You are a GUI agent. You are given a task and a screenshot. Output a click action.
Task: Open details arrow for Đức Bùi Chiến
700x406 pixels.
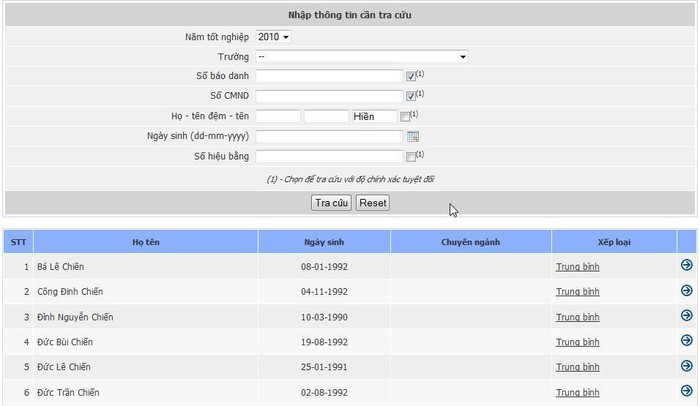click(x=687, y=340)
